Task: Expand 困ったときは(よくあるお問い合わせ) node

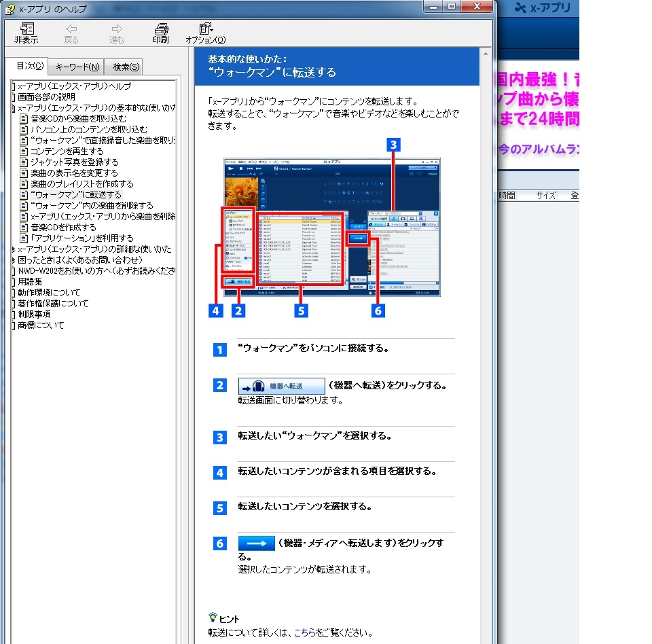Action: pos(14,260)
